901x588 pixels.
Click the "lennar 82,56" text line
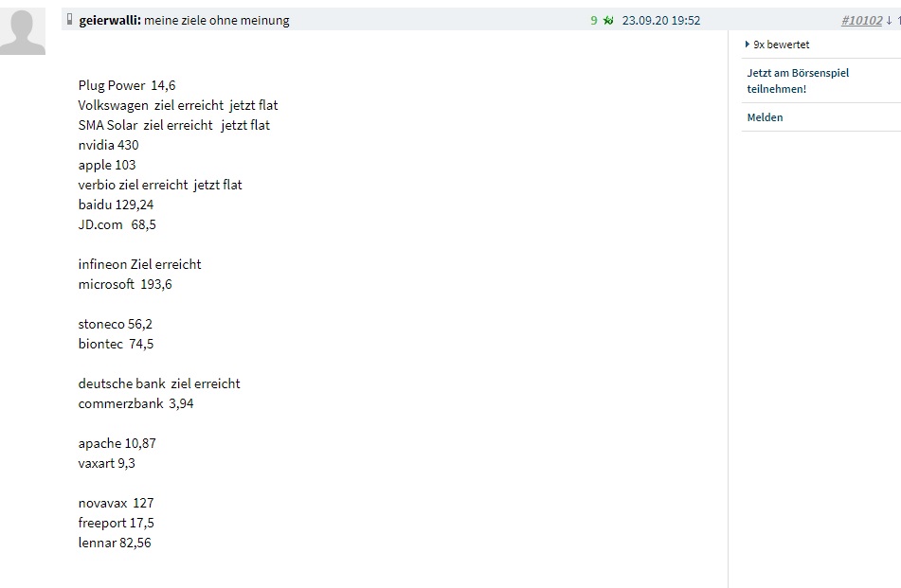114,543
